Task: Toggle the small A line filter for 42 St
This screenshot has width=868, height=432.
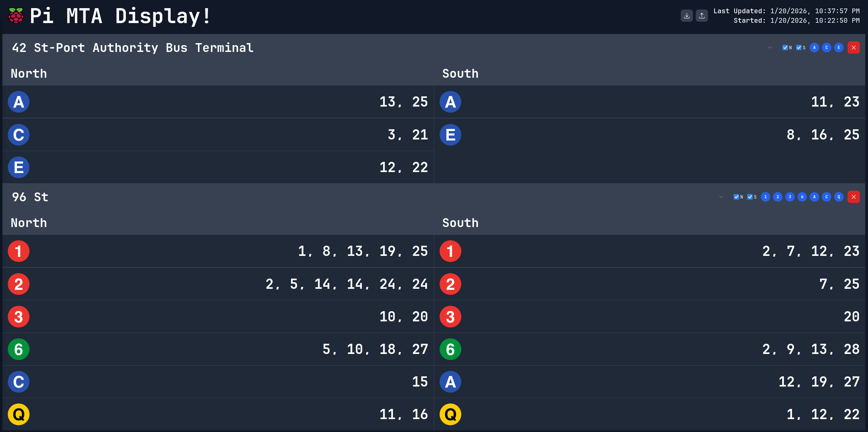Action: point(814,48)
